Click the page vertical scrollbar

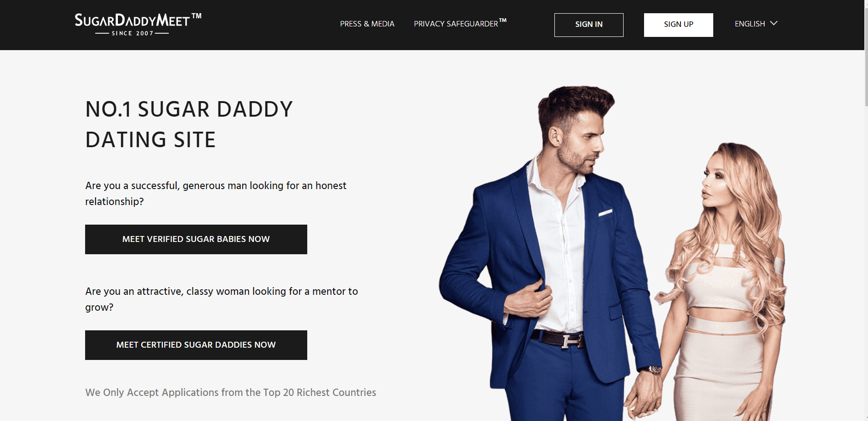coord(866,210)
